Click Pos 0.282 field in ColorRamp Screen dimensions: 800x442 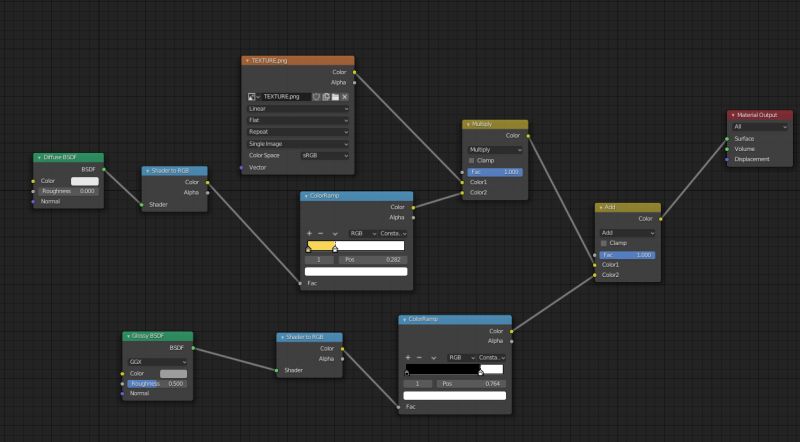pyautogui.click(x=373, y=260)
